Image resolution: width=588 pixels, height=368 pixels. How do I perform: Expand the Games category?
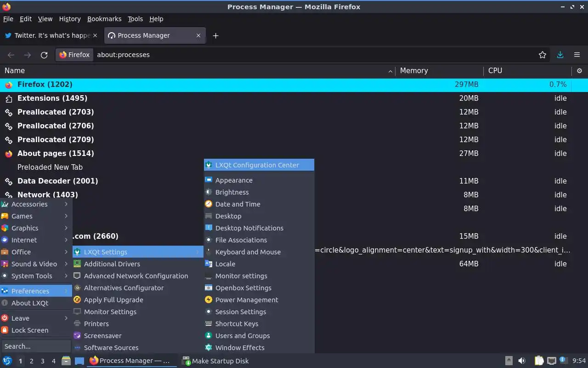(x=35, y=216)
